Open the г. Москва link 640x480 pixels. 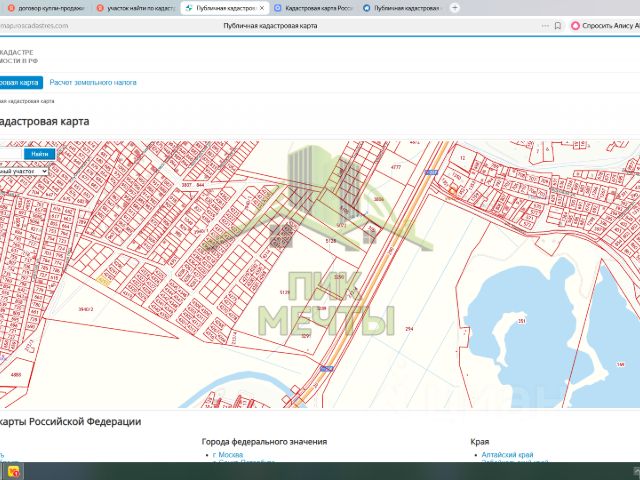[x=230, y=455]
